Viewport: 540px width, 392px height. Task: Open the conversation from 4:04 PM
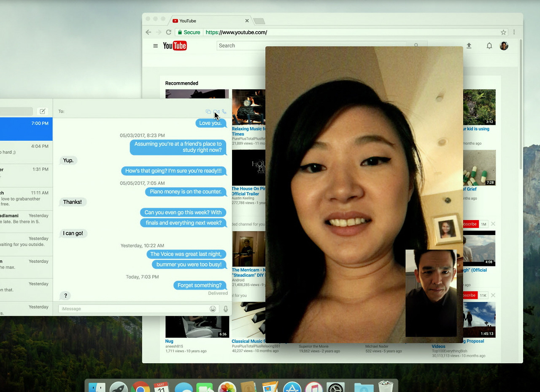(x=26, y=152)
